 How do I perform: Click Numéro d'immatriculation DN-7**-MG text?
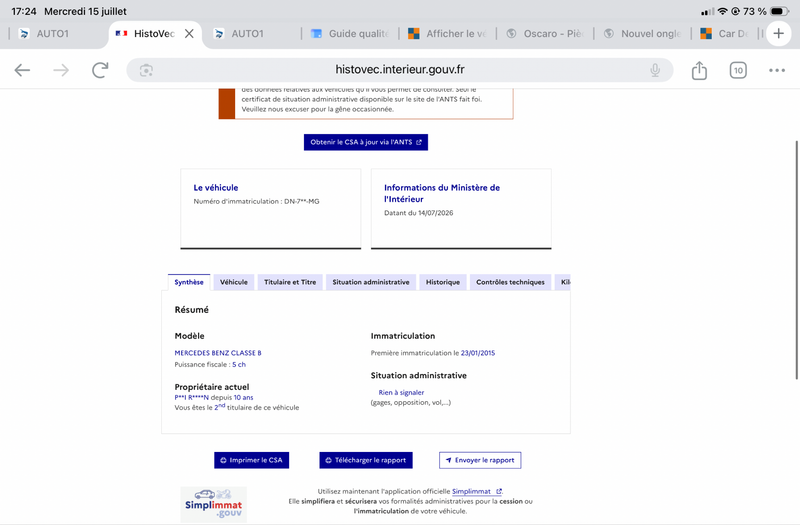click(256, 202)
